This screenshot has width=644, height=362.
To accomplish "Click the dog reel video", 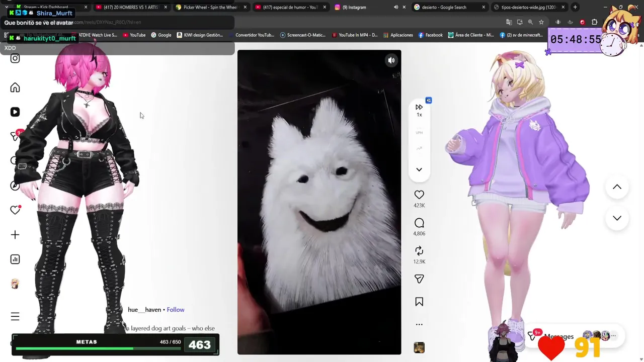I will 319,202.
